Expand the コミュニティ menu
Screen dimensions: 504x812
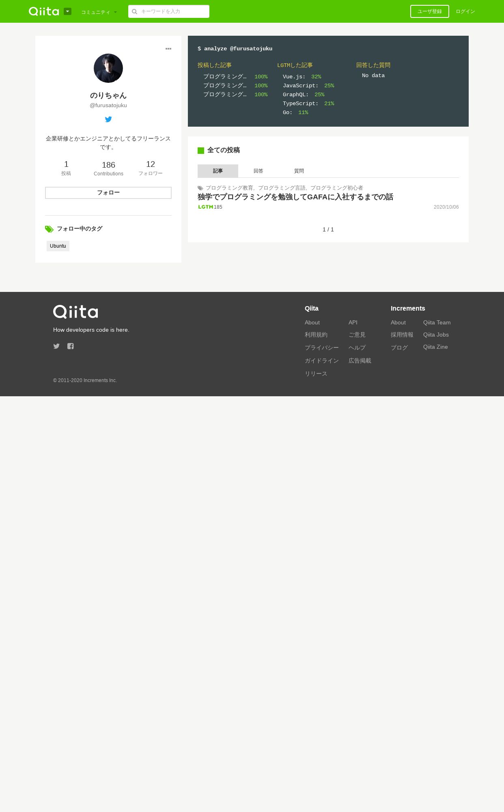[99, 12]
